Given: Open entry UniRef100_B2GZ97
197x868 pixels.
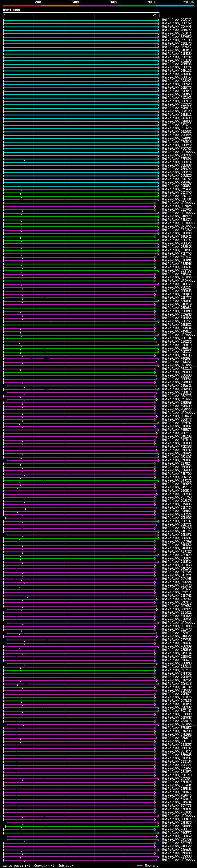Looking at the screenshot, I should (177, 240).
